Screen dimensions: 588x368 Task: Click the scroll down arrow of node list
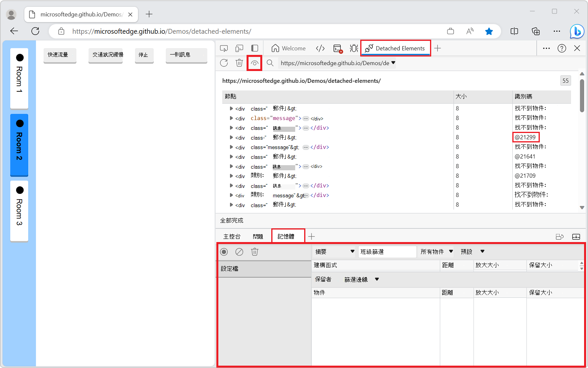click(582, 208)
